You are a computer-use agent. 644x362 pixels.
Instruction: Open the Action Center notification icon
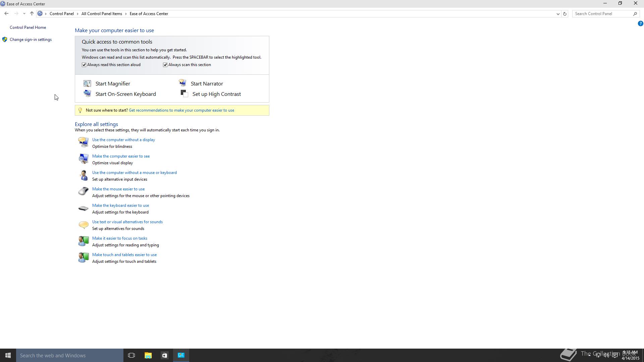pos(615,355)
